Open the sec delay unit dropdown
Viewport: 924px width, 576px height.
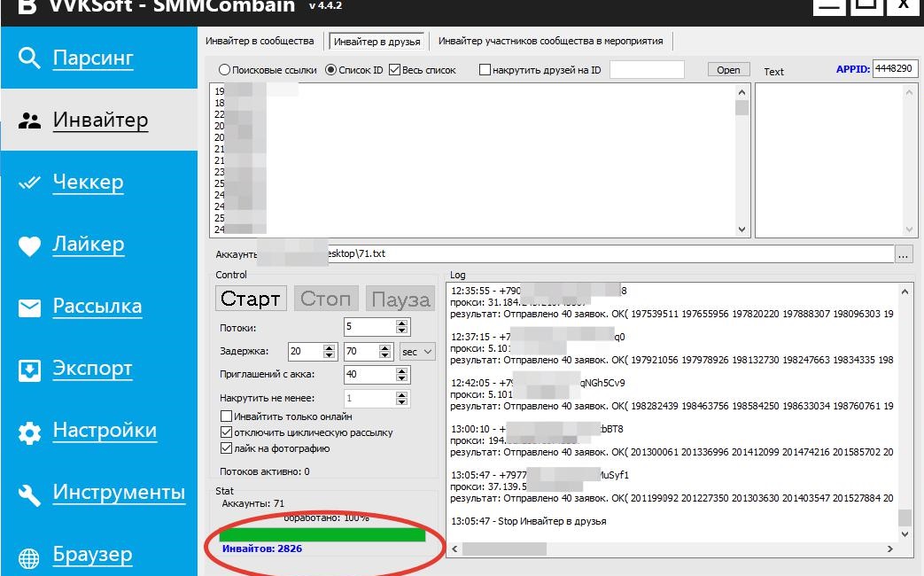tap(417, 352)
